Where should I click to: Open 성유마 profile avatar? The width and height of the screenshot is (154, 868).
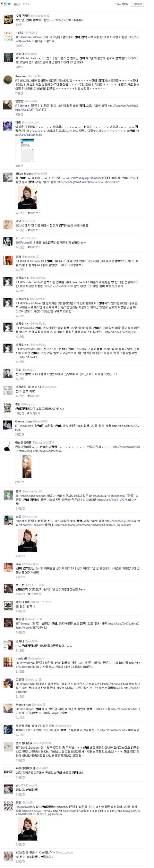(8, 57)
